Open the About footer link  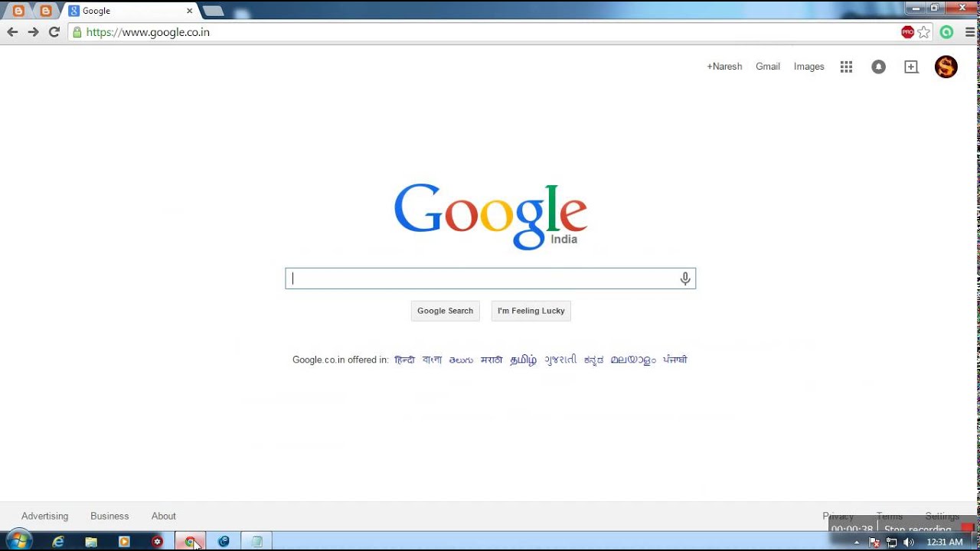(x=163, y=516)
